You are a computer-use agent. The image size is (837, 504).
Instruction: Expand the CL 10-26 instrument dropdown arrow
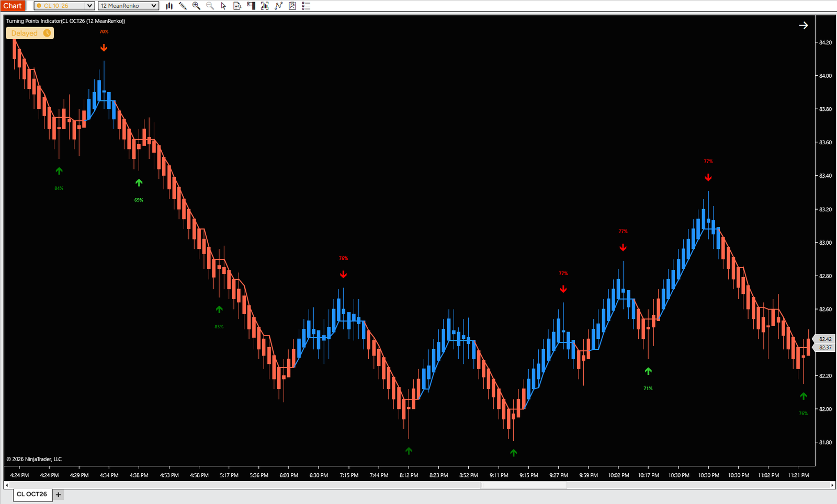point(89,6)
